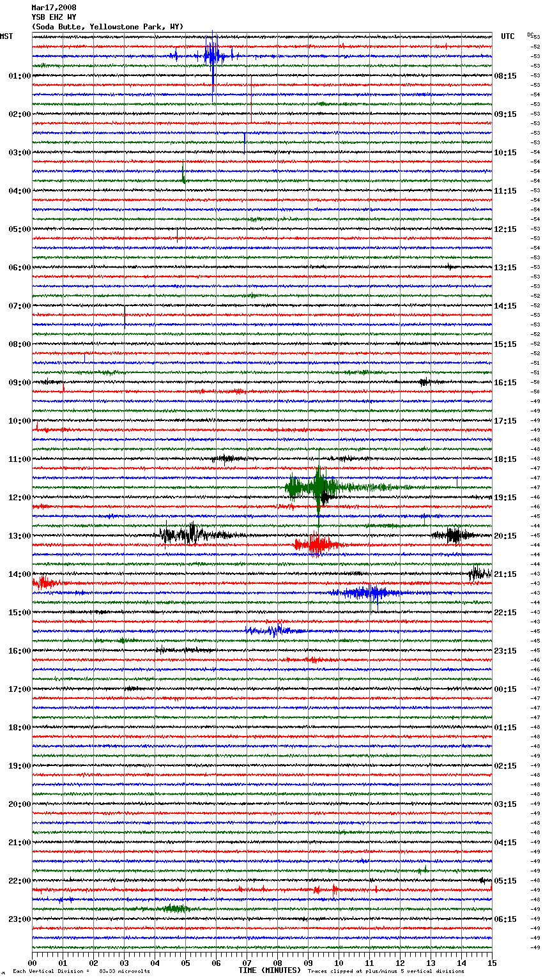Select the 11:00 MST time label
The height and width of the screenshot is (980, 543).
(x=20, y=459)
